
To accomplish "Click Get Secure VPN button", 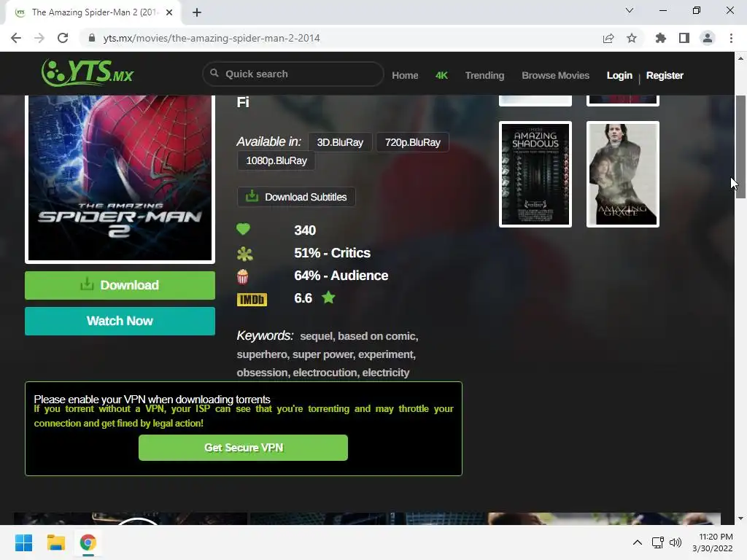I will click(x=243, y=448).
